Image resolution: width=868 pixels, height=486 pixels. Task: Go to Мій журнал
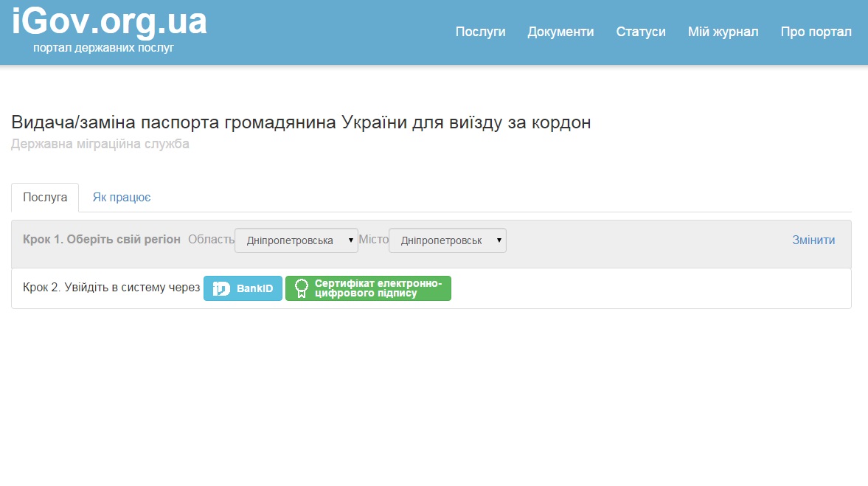(723, 32)
